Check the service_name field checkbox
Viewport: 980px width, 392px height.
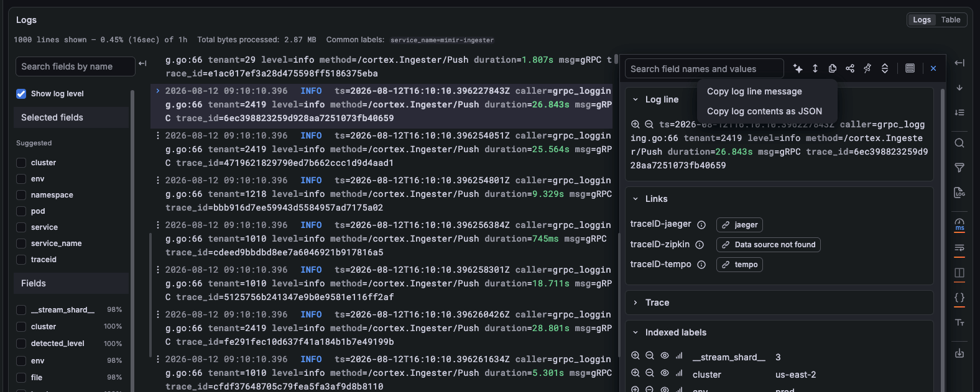[21, 244]
